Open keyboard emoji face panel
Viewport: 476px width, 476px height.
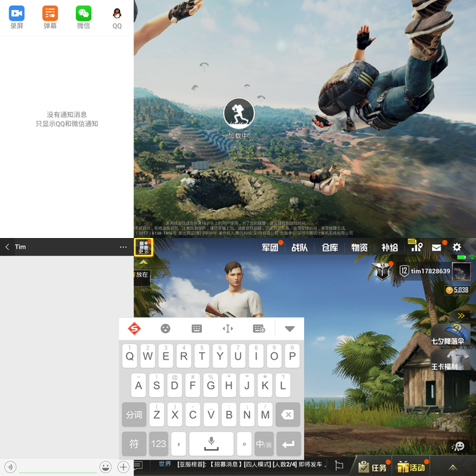pyautogui.click(x=166, y=328)
